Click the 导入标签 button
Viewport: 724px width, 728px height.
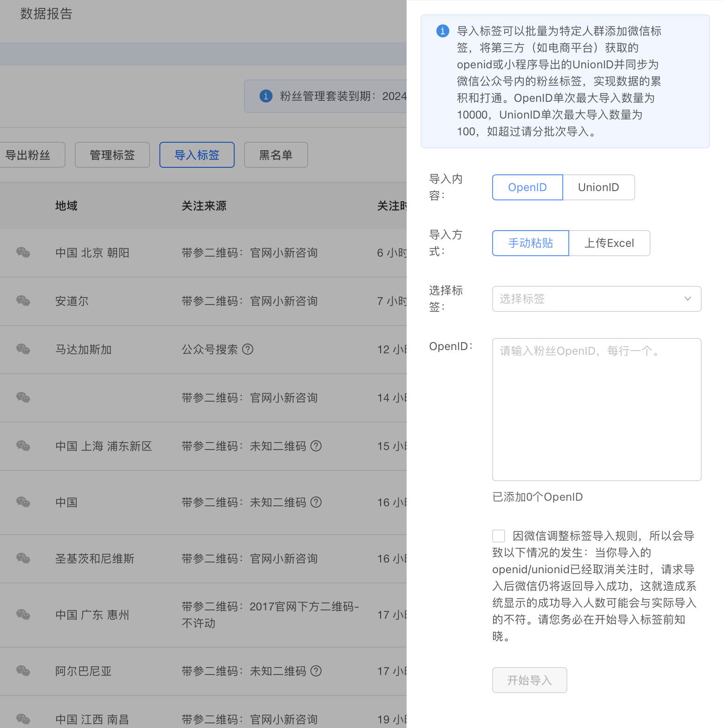tap(197, 155)
